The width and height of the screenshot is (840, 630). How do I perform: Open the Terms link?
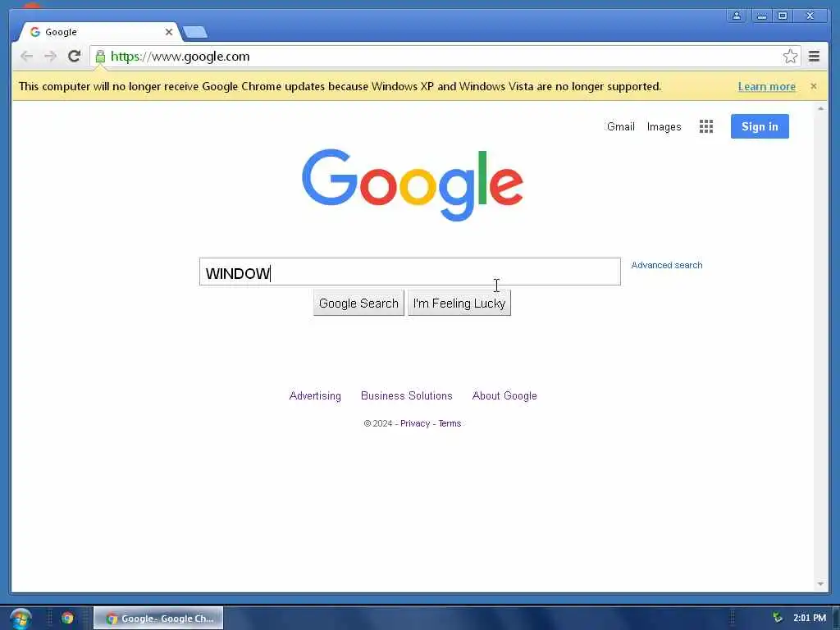click(450, 424)
